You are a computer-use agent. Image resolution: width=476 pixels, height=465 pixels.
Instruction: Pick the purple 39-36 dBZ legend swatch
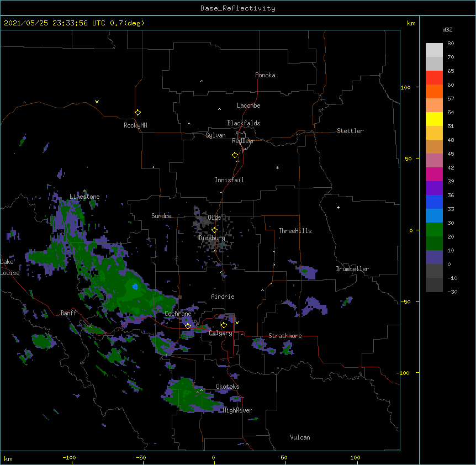tap(434, 188)
